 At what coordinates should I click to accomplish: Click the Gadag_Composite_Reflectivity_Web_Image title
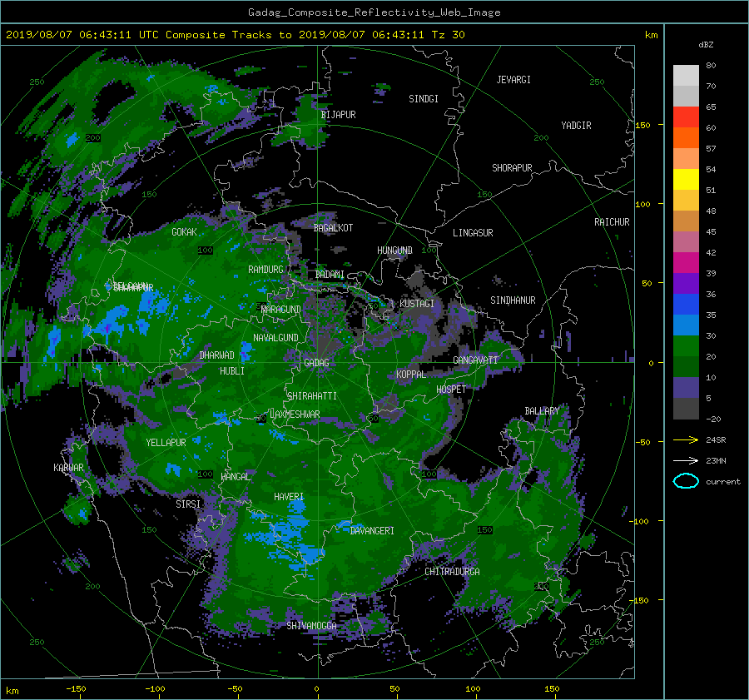(x=374, y=12)
